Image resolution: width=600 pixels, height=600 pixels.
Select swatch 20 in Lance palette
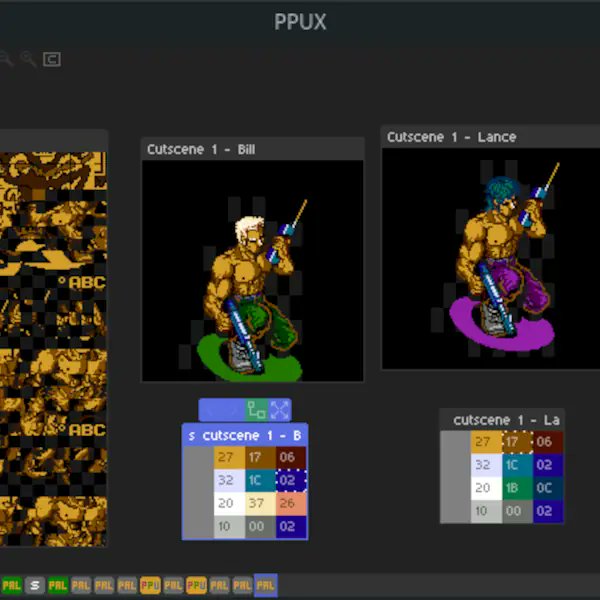click(x=486, y=488)
